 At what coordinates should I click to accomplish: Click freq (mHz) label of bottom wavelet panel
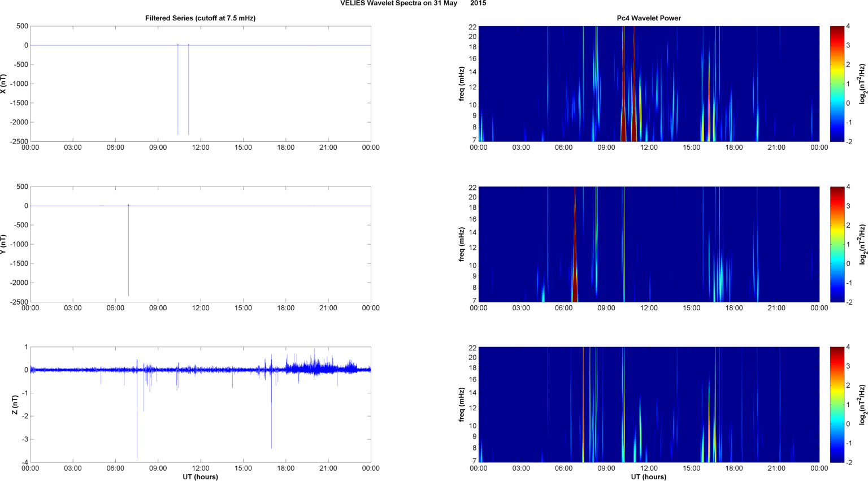click(462, 405)
